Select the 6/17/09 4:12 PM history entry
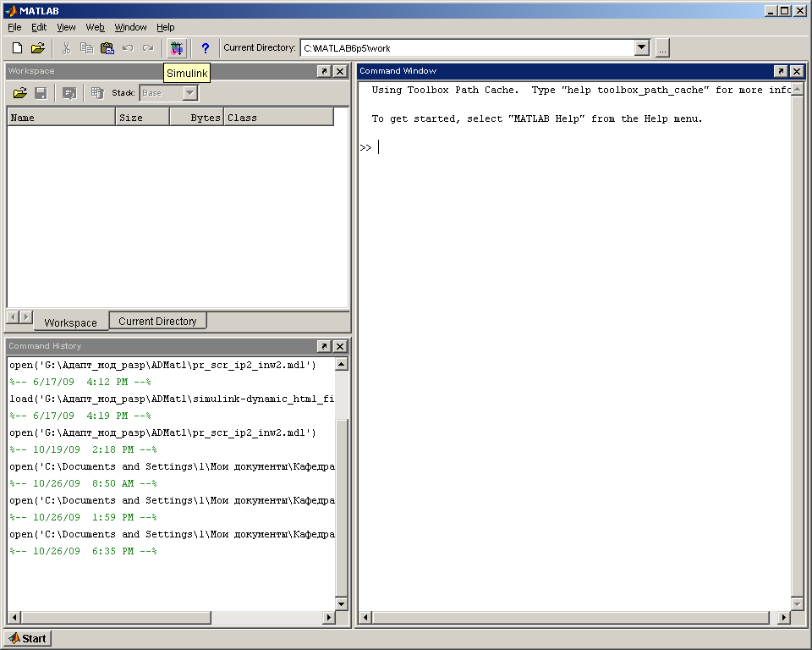This screenshot has width=812, height=650. [80, 382]
